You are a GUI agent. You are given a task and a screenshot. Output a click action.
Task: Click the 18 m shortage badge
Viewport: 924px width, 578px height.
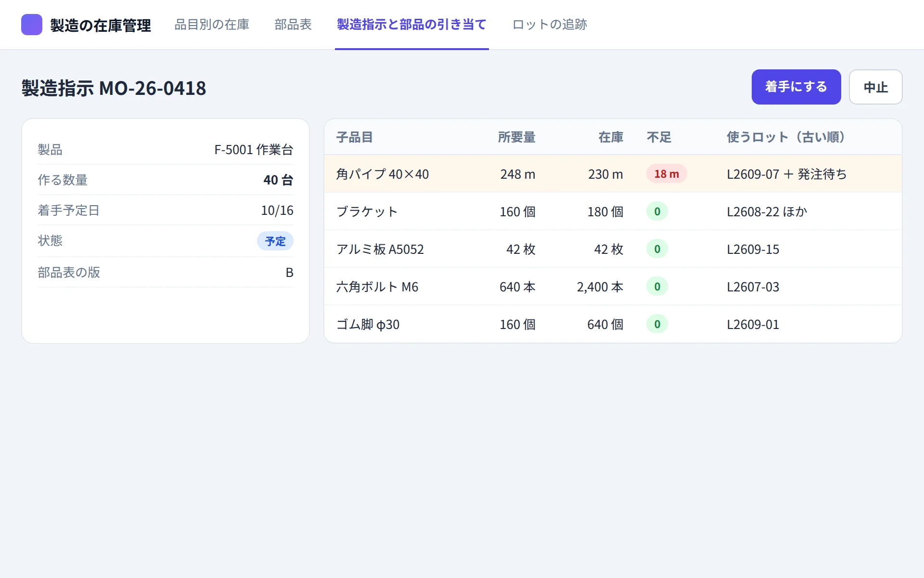click(667, 174)
